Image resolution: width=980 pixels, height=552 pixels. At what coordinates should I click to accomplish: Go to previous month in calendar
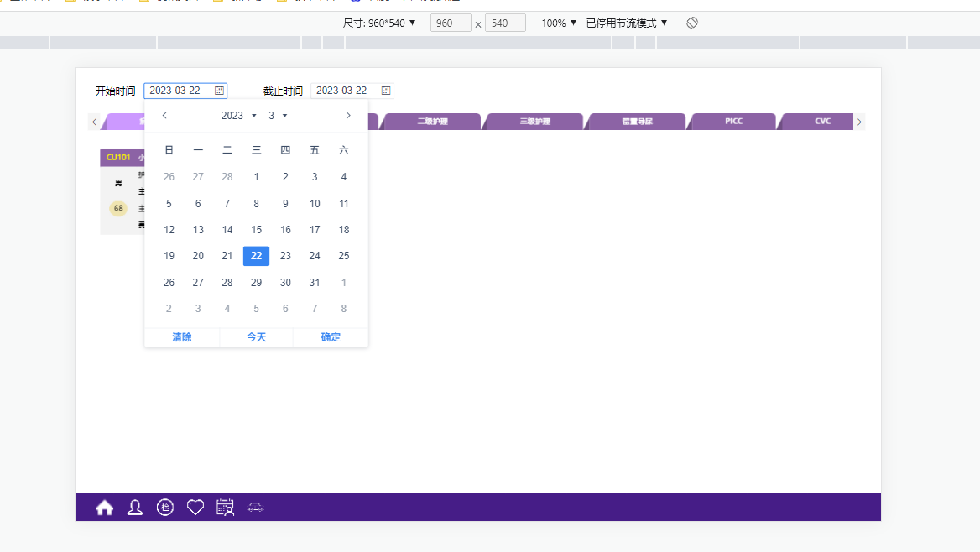(x=164, y=116)
